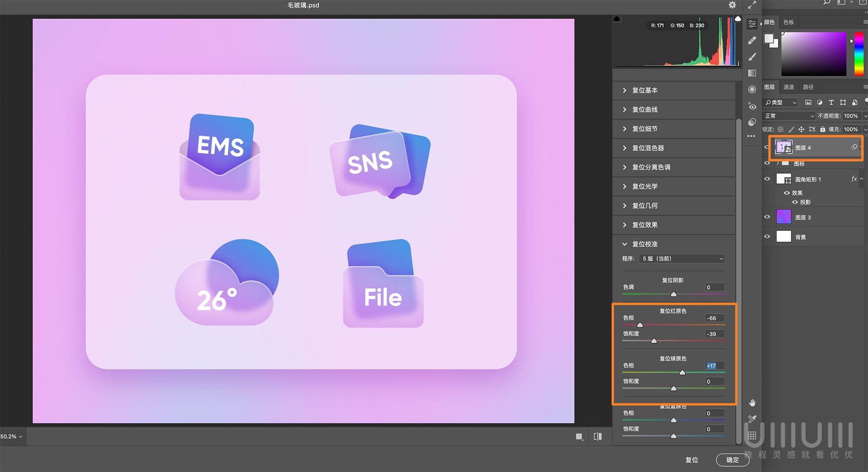Image resolution: width=868 pixels, height=472 pixels.
Task: Select the healing/spot removal tool in Camera Raw
Action: [x=752, y=40]
